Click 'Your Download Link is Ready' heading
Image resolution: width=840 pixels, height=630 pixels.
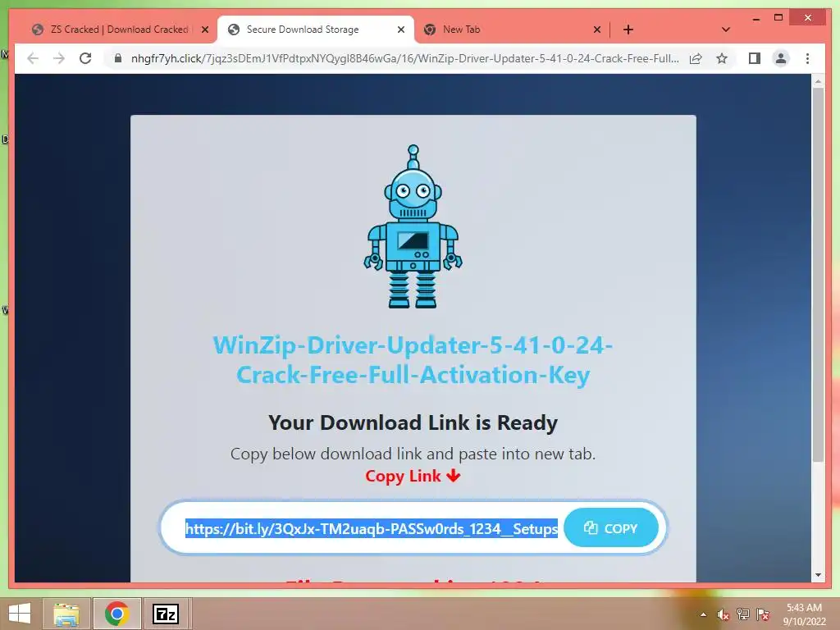413,422
